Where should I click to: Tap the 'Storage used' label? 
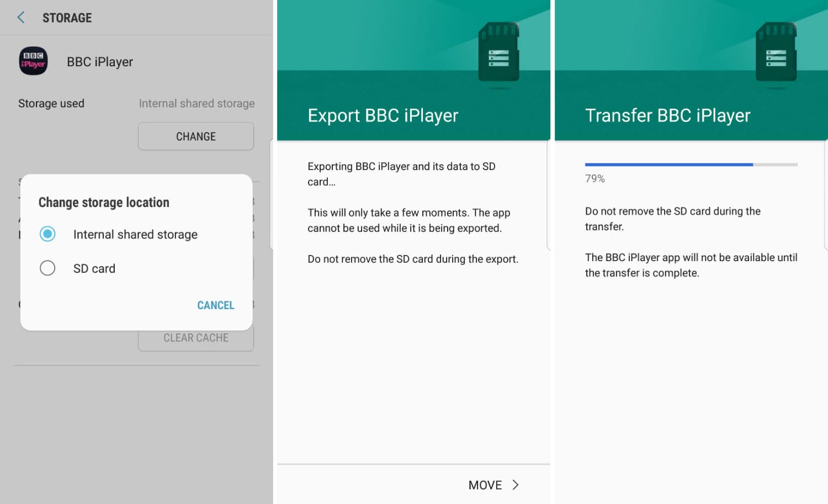click(x=51, y=103)
